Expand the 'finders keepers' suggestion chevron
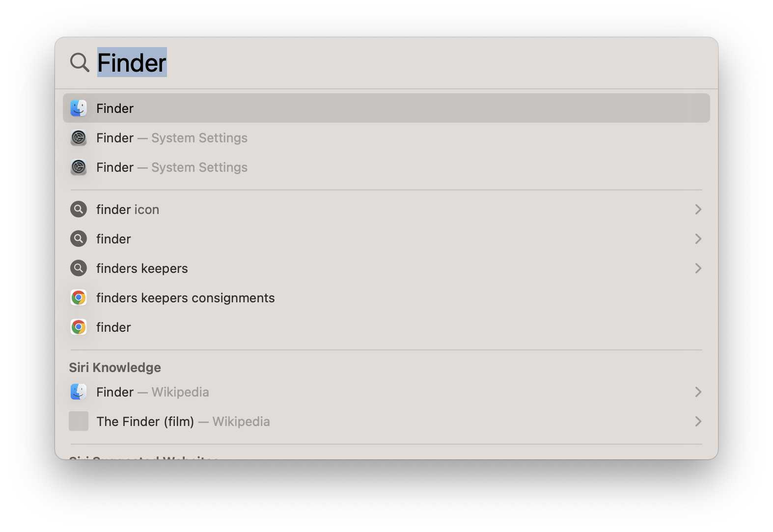The height and width of the screenshot is (532, 773). point(698,268)
